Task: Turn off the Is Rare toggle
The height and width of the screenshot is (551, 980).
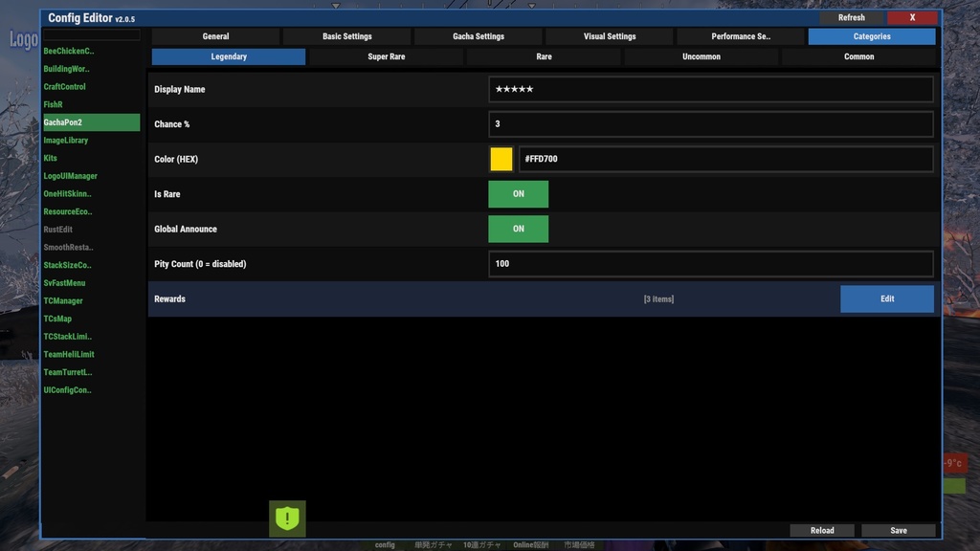Action: tap(518, 193)
